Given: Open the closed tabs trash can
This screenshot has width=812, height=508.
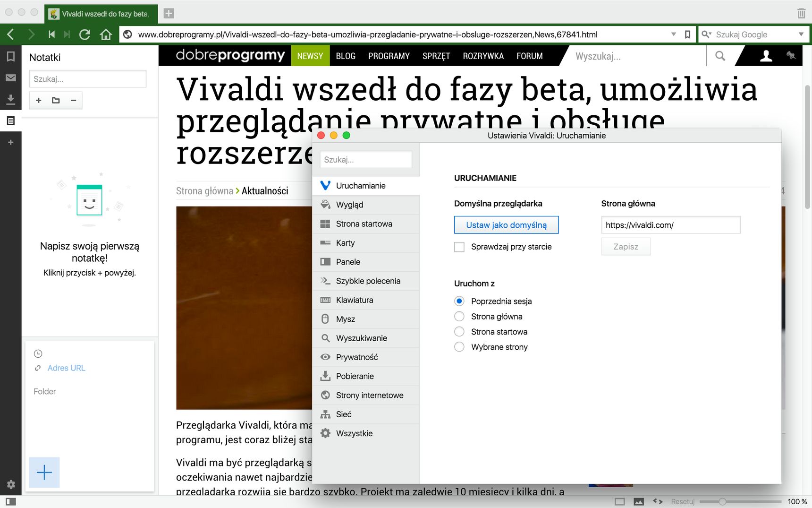Looking at the screenshot, I should (x=801, y=13).
